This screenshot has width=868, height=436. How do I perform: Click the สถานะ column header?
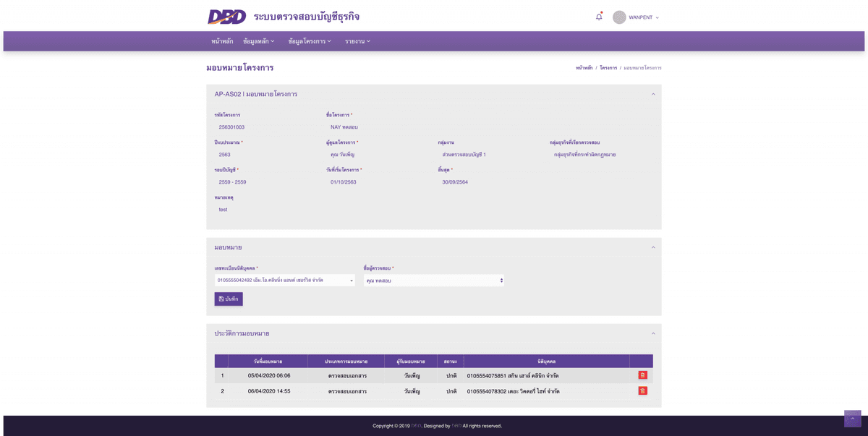point(451,362)
